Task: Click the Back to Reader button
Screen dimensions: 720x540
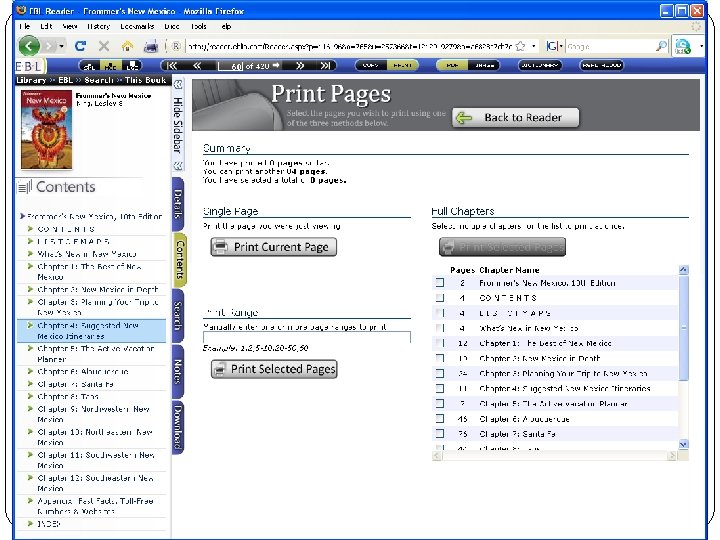Action: pyautogui.click(x=516, y=118)
